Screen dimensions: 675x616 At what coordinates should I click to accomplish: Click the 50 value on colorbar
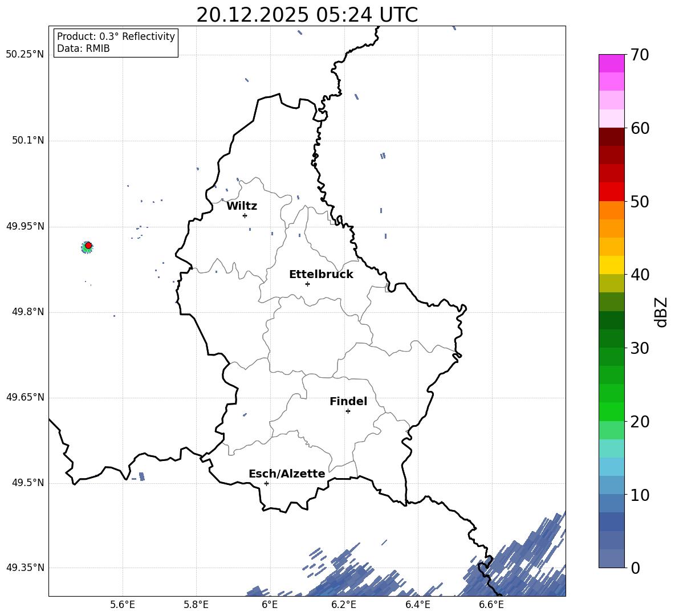tap(640, 201)
